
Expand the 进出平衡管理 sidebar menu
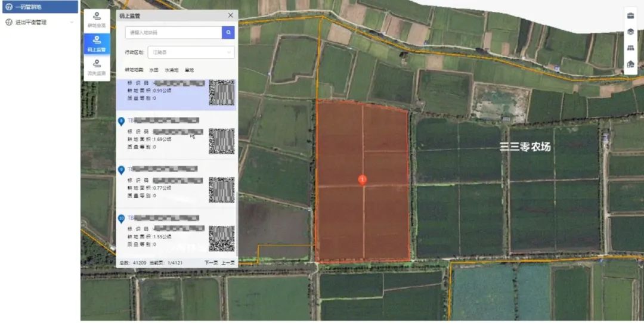39,22
